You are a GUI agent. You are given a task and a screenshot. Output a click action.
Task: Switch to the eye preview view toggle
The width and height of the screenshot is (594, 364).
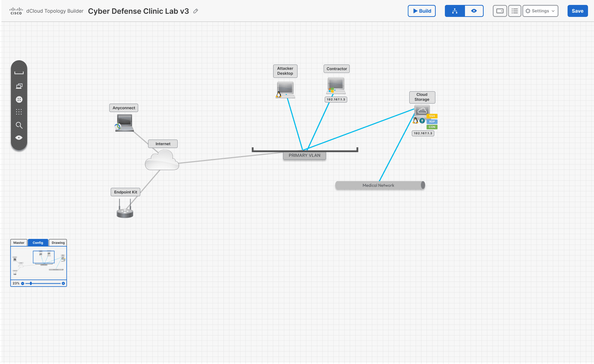point(474,11)
